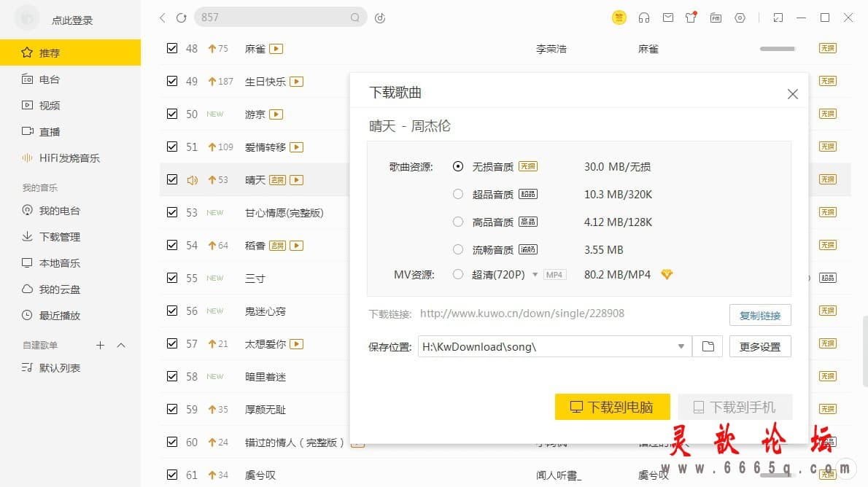Add new playlist with plus icon
Image resolution: width=868 pixels, height=487 pixels.
coord(100,345)
